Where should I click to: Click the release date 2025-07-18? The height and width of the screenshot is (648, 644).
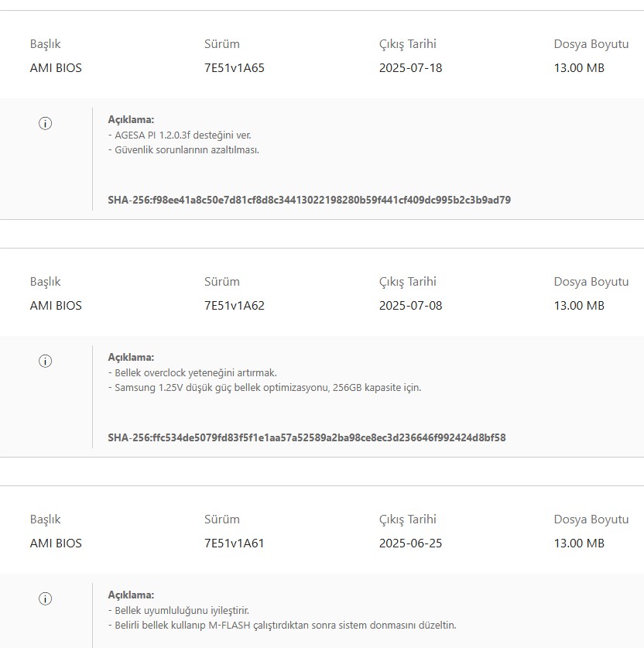(x=410, y=68)
